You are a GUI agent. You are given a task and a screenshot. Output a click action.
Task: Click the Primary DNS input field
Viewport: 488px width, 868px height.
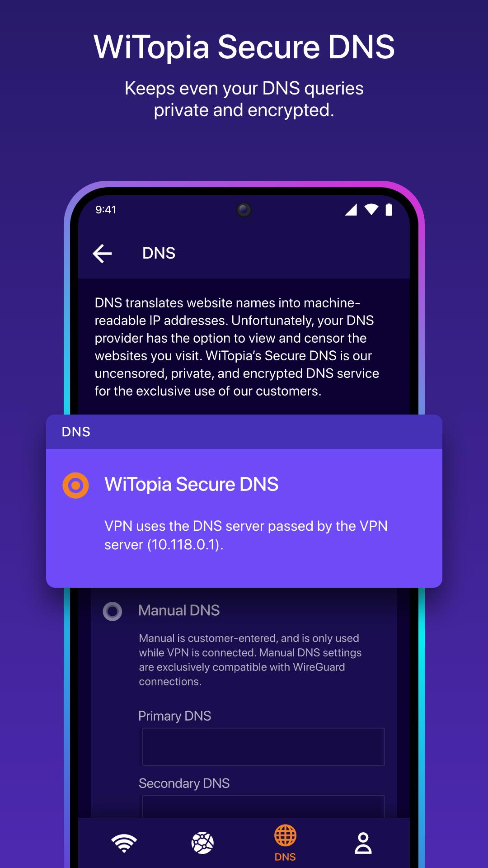[x=263, y=747]
